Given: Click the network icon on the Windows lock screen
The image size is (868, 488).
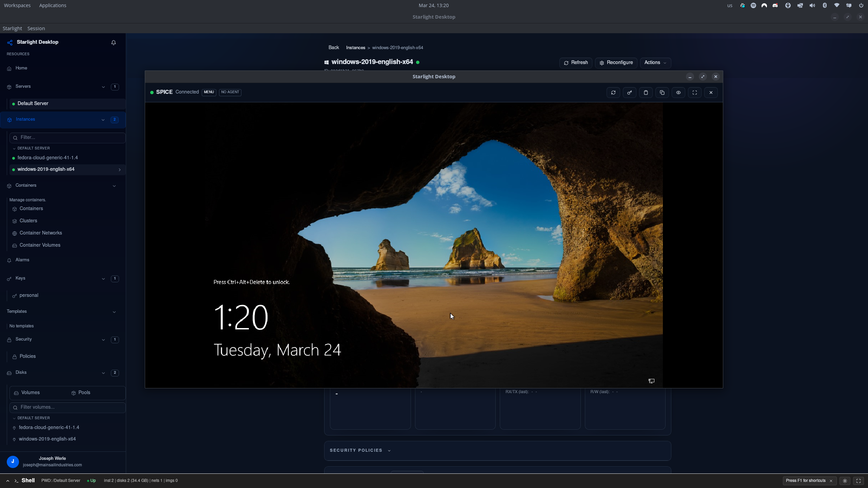Looking at the screenshot, I should point(651,381).
